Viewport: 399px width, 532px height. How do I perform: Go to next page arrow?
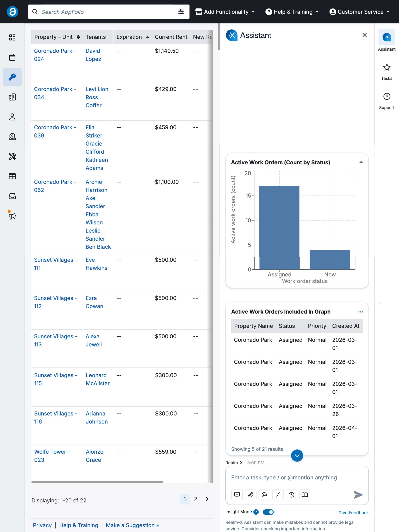[207, 499]
